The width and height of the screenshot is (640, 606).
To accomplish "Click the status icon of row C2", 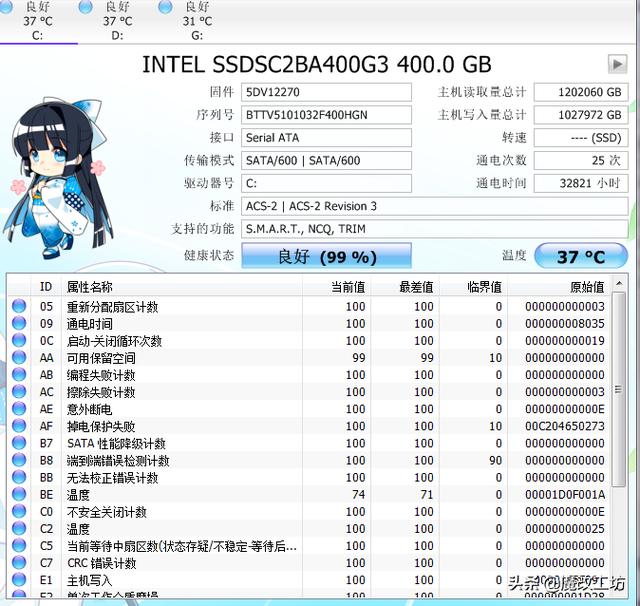I will tap(19, 528).
